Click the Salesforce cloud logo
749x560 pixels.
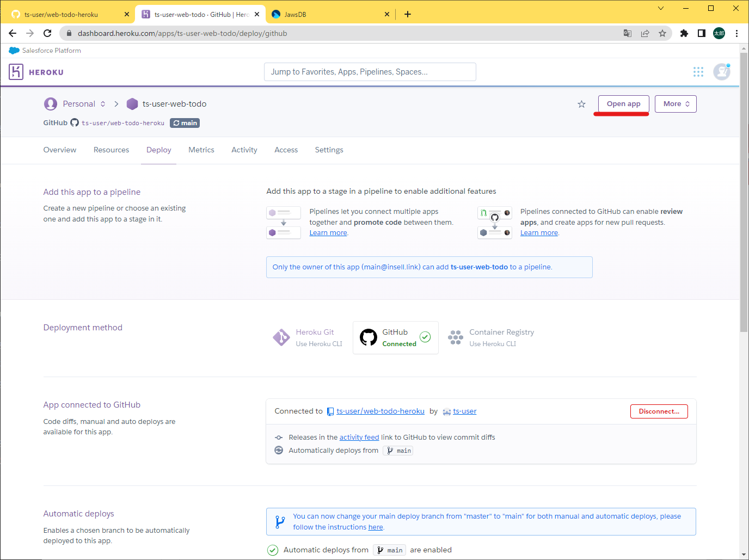point(14,51)
